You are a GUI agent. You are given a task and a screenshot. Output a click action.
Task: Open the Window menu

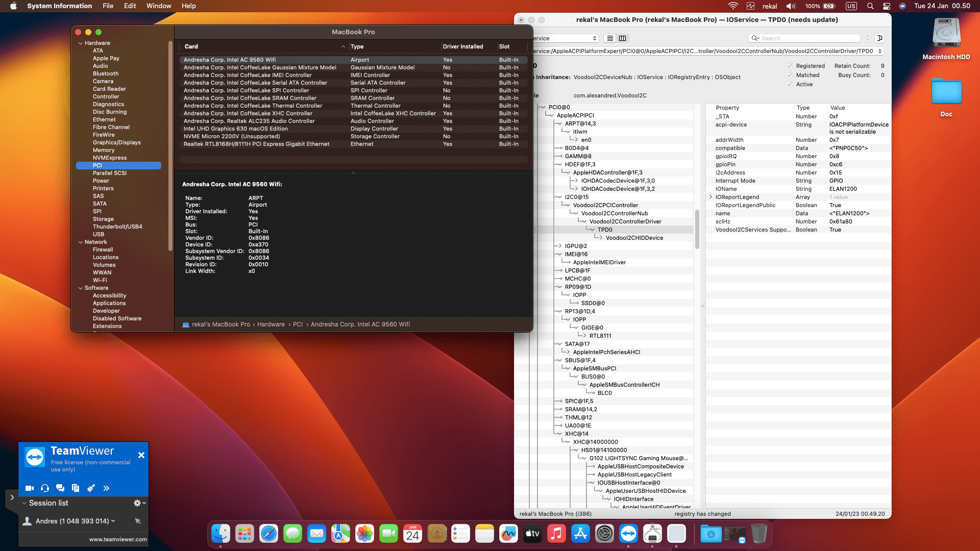158,6
